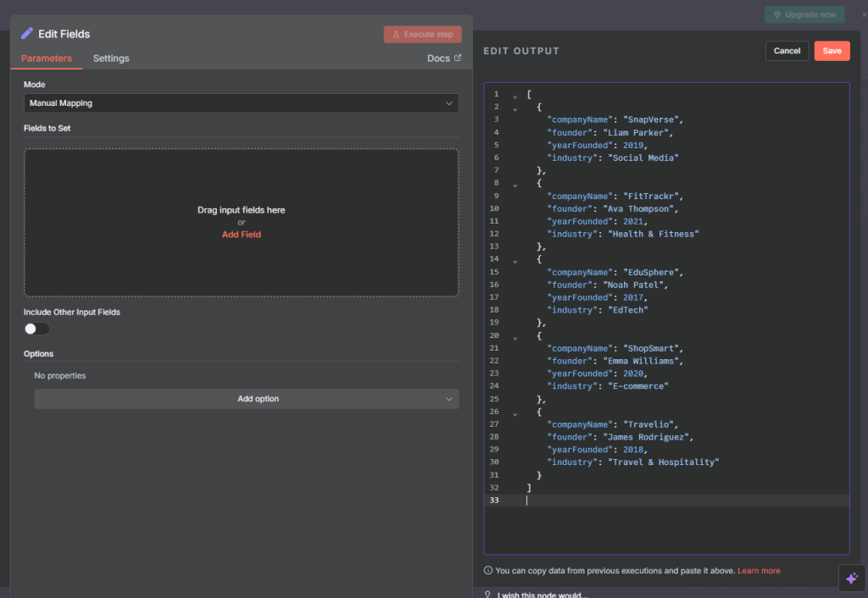Cancel the output editing
Viewport: 868px width, 598px height.
(787, 51)
